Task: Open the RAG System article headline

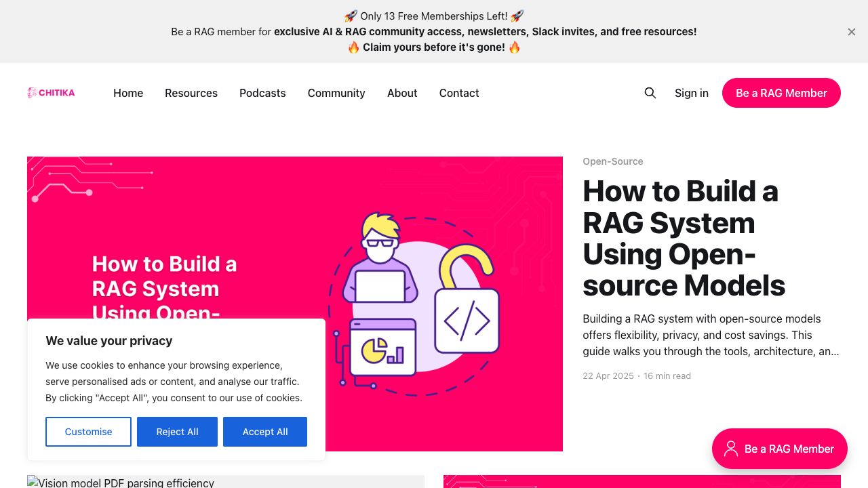Action: pos(684,238)
